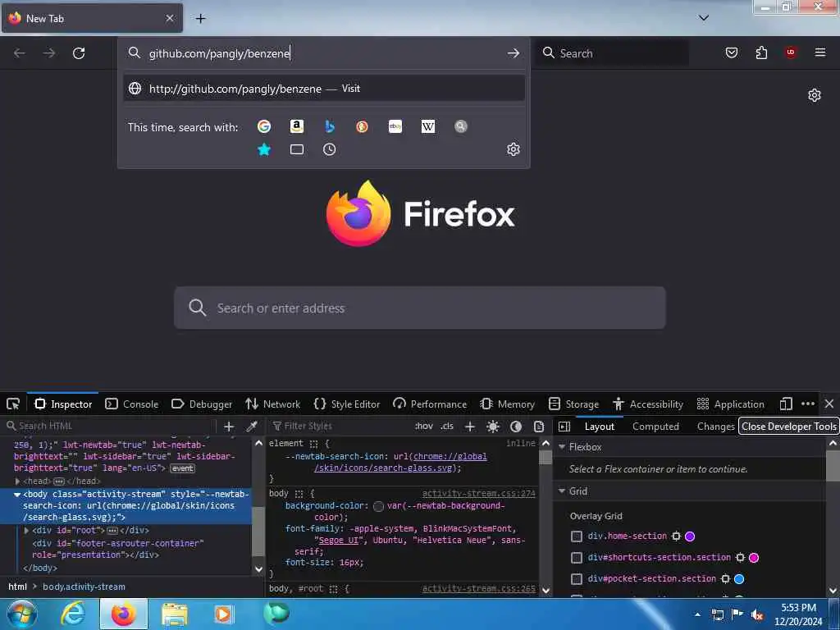840x630 pixels.
Task: Open the list all tabs dropdown
Action: 704,18
